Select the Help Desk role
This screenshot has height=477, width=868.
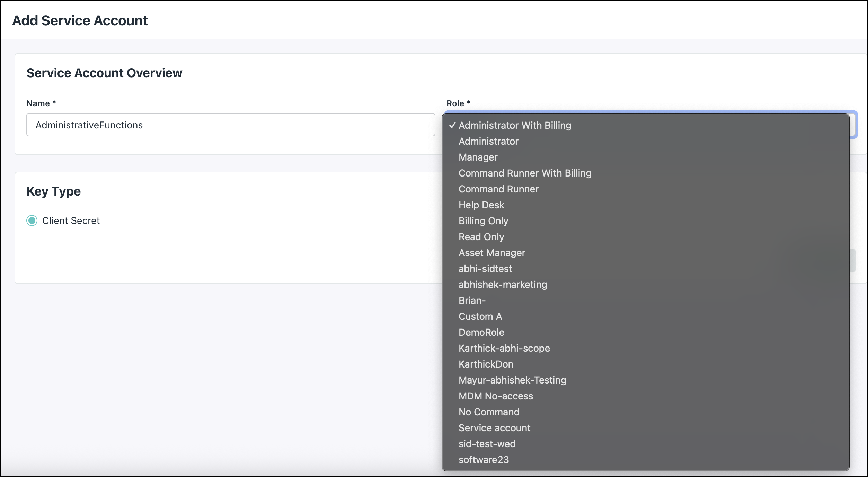(x=481, y=205)
